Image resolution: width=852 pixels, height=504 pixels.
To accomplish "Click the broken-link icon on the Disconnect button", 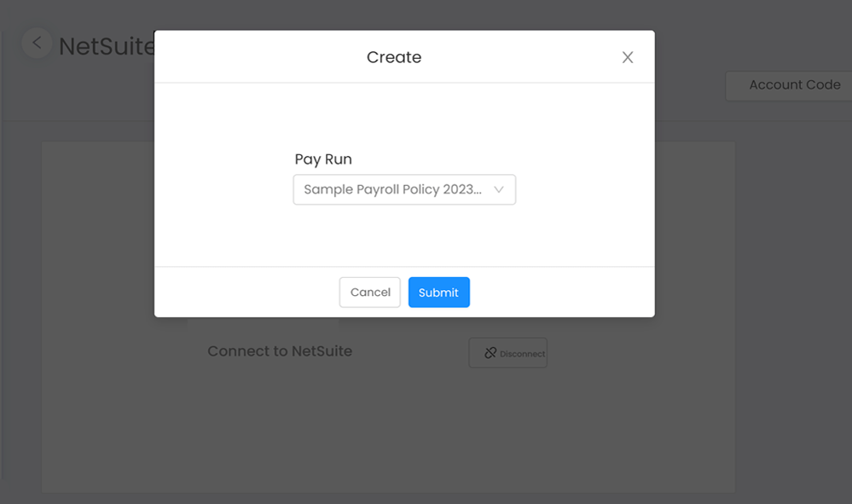I will (x=490, y=353).
